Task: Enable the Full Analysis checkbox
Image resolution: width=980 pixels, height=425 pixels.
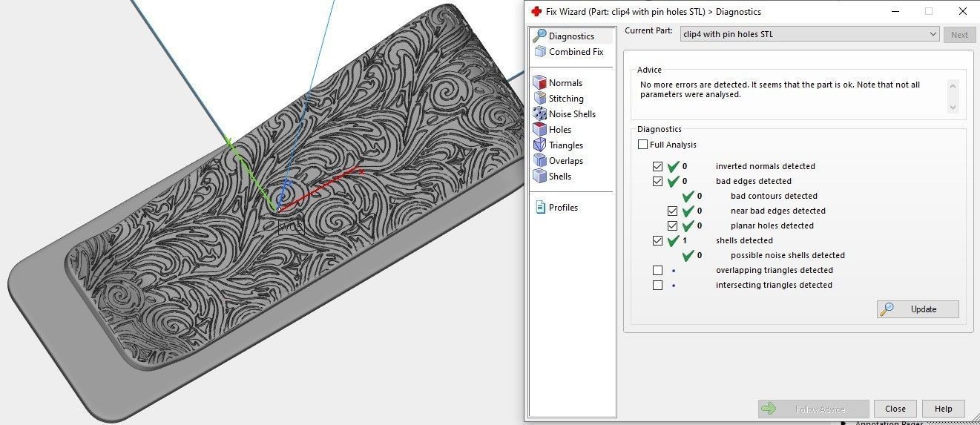Action: [642, 145]
